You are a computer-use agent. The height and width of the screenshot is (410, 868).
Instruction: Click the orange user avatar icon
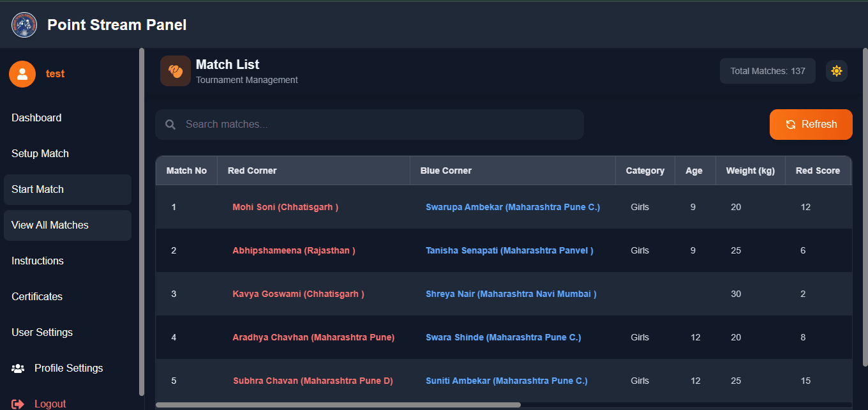point(22,74)
